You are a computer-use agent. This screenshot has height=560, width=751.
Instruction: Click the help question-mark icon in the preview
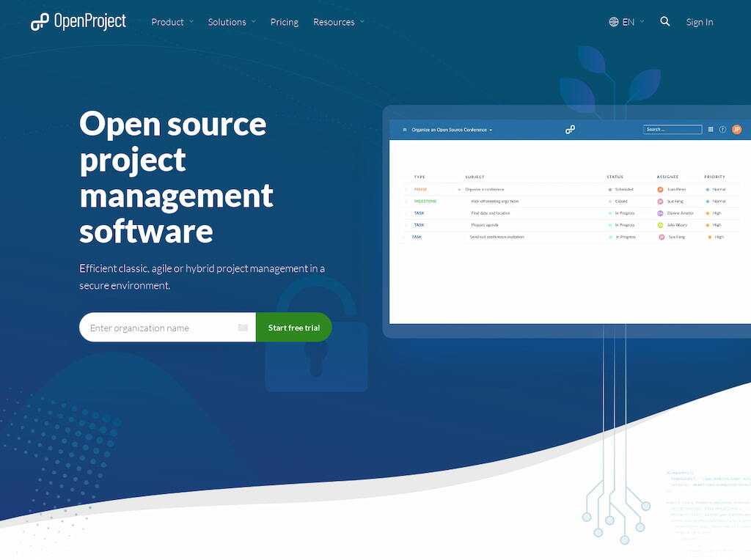click(x=722, y=129)
